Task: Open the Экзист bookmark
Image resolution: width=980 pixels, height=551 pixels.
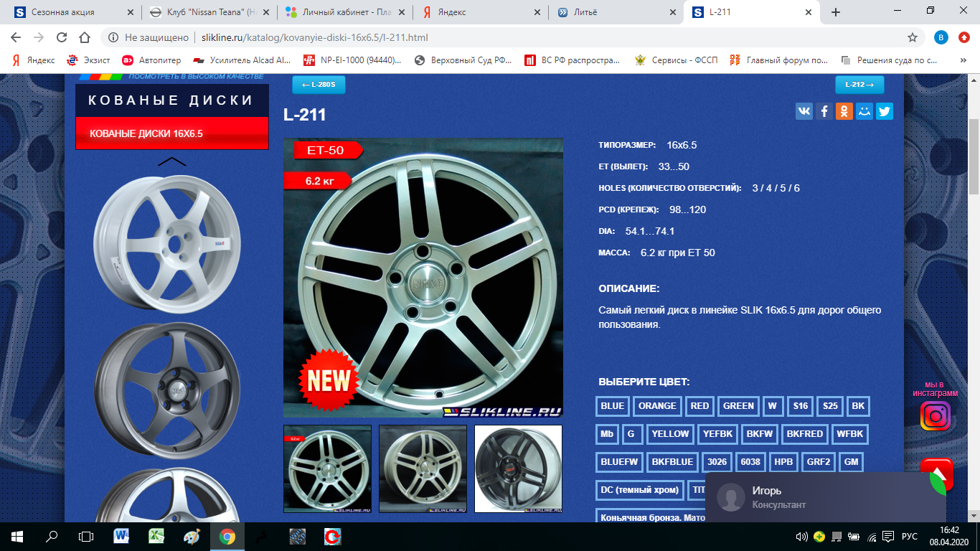Action: (x=88, y=60)
